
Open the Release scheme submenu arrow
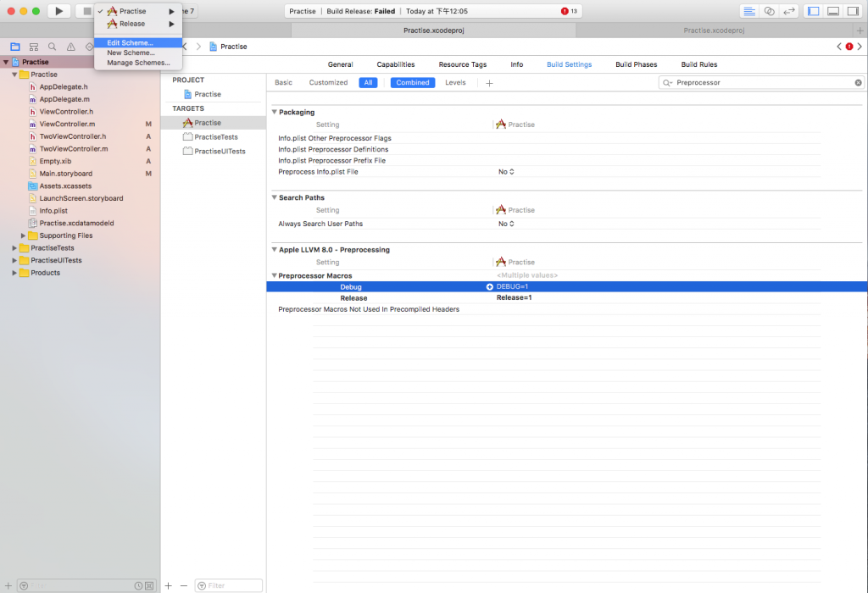click(171, 24)
